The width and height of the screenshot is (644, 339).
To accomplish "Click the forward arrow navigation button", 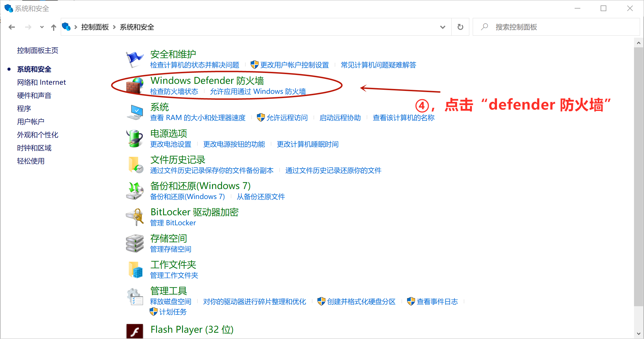I will 28,27.
